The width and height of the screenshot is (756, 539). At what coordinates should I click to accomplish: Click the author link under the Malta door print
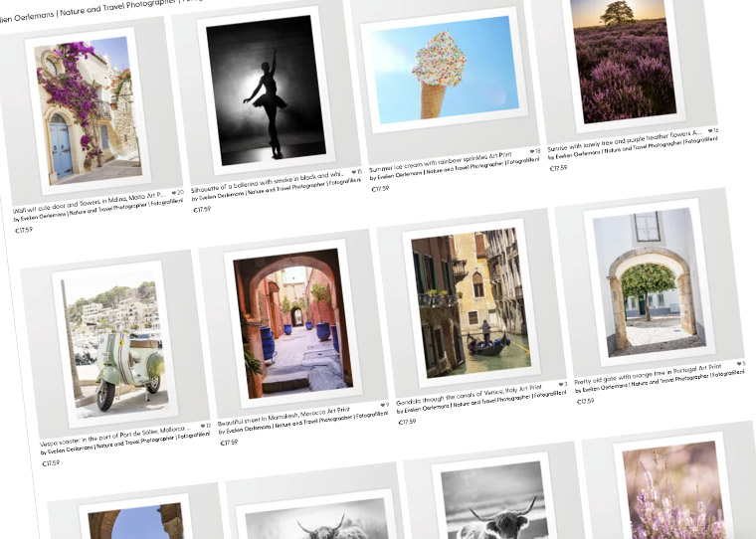point(98,210)
